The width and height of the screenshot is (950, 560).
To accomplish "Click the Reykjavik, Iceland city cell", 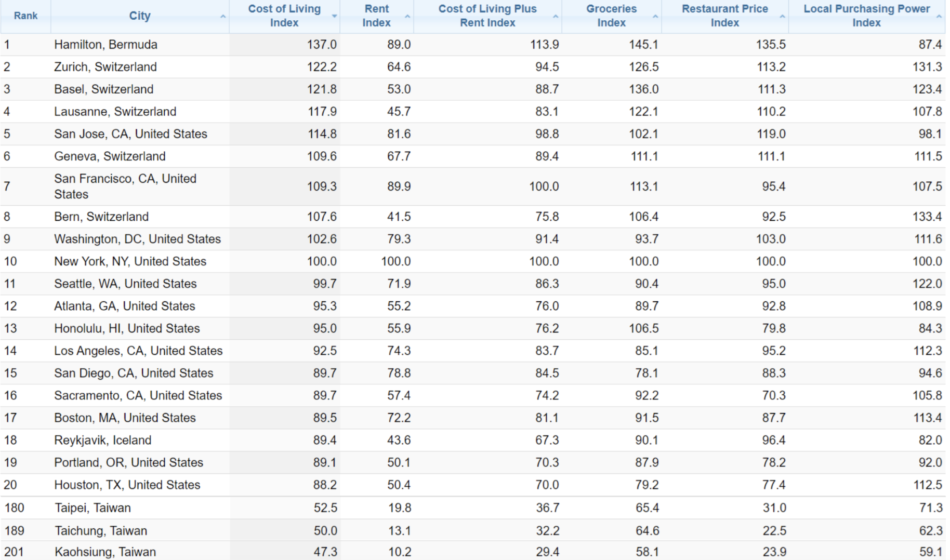I will click(x=103, y=440).
